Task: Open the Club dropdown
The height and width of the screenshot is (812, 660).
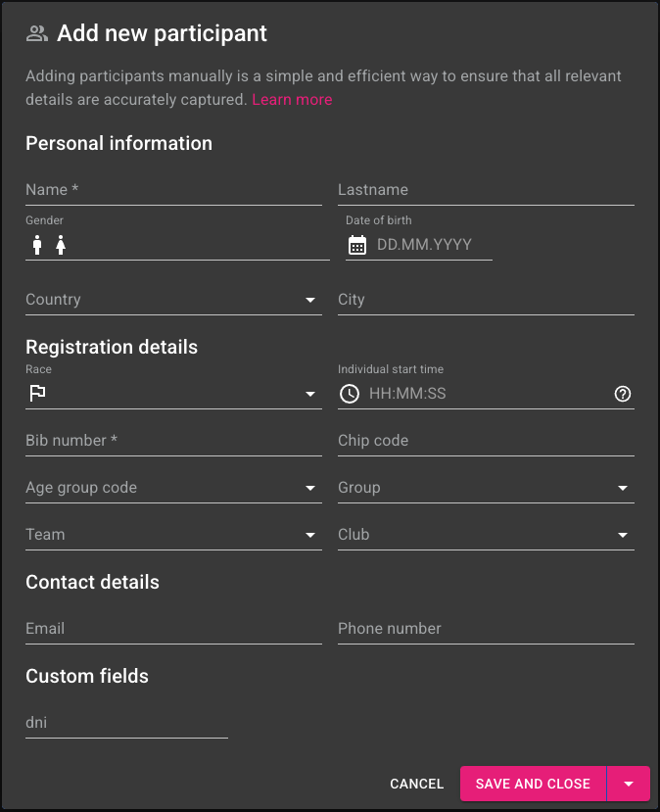Action: [x=623, y=535]
